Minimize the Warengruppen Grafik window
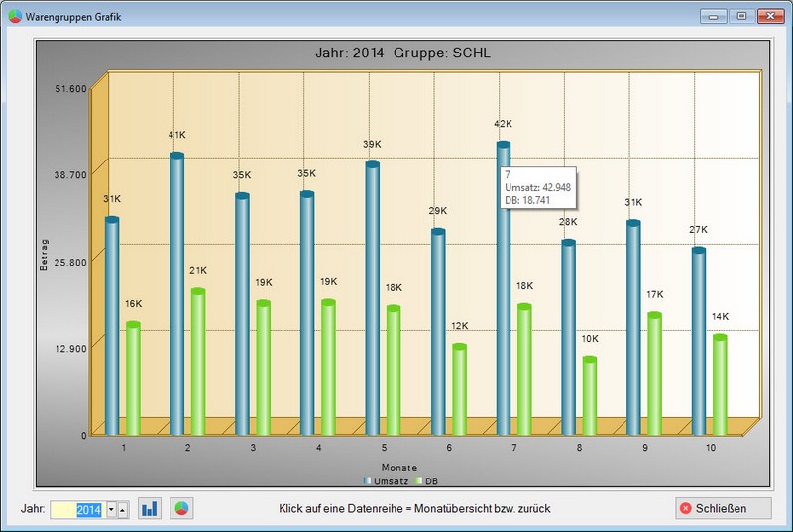Screen dimensions: 793x532 (x=712, y=17)
